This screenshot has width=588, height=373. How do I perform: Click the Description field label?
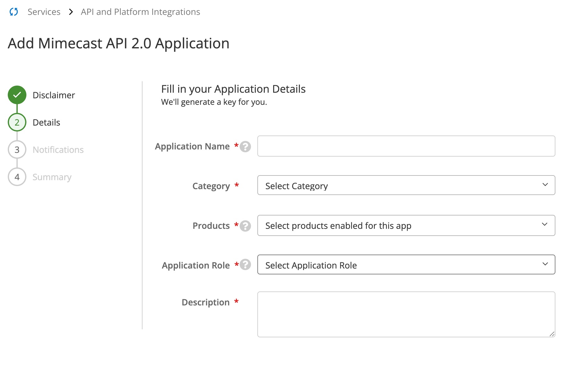click(206, 302)
